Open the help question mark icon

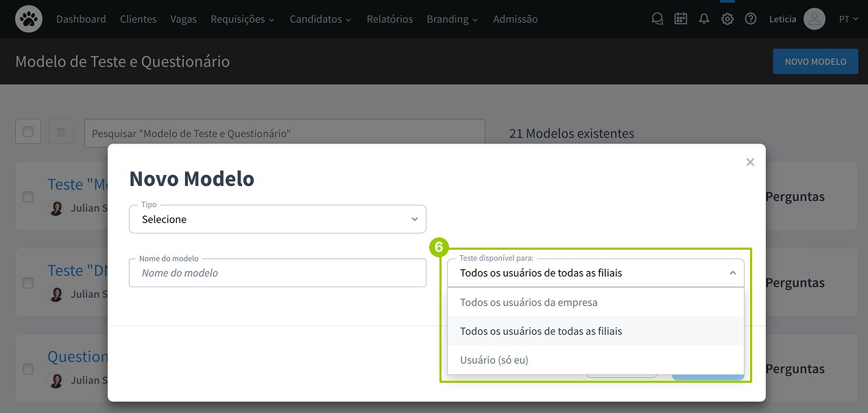click(751, 19)
